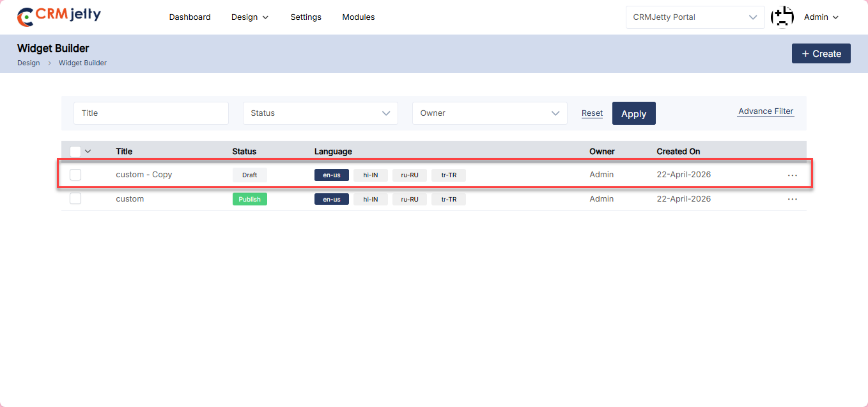This screenshot has width=868, height=407.
Task: Click the Advance Filter link
Action: click(x=766, y=111)
